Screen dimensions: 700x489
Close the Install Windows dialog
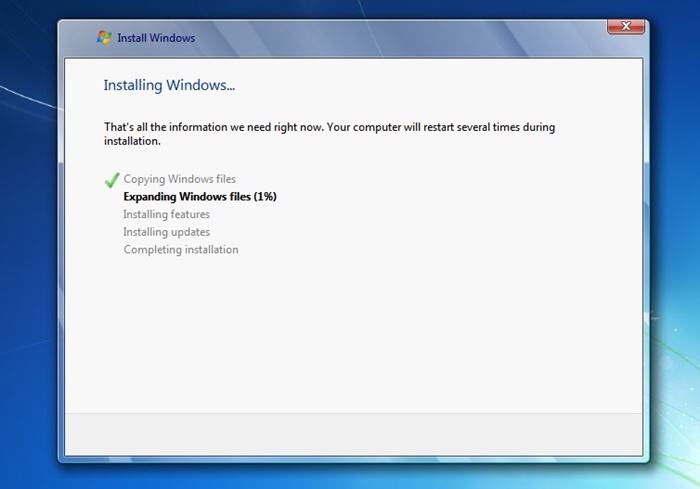pyautogui.click(x=626, y=26)
